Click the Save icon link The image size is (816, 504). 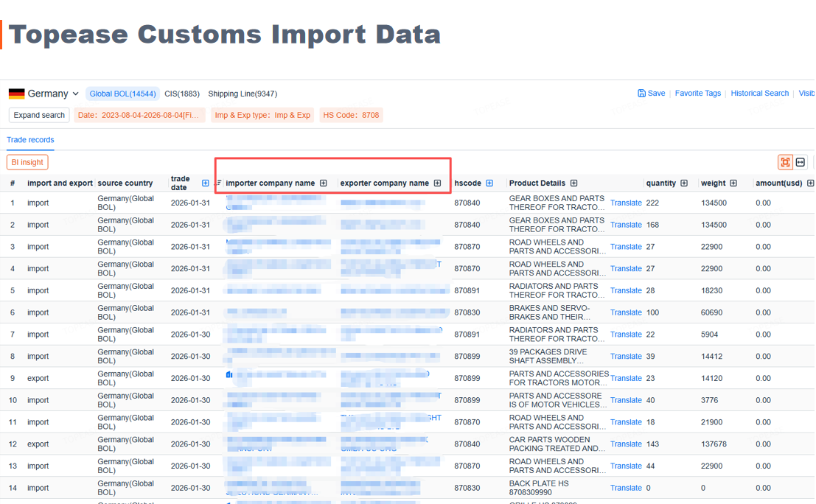pyautogui.click(x=651, y=93)
